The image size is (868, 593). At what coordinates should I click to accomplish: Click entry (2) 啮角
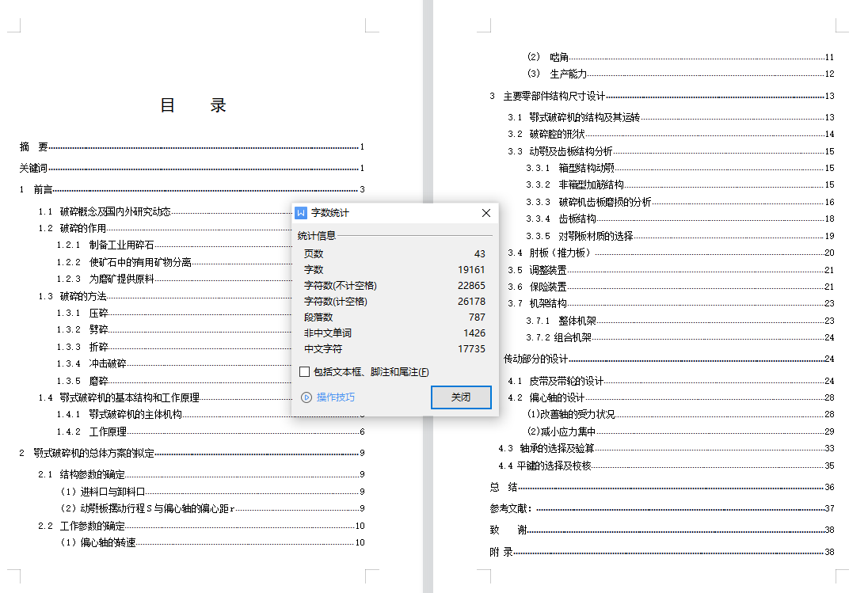coord(681,57)
